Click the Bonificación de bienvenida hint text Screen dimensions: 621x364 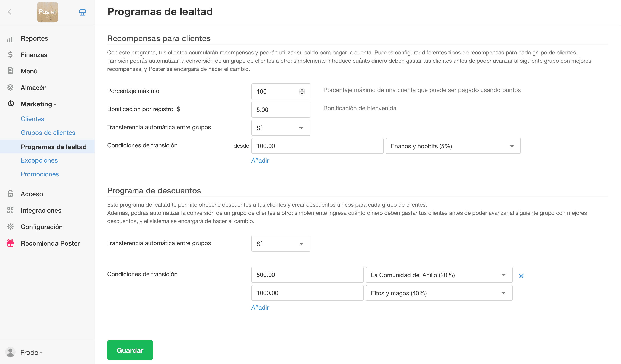(x=360, y=108)
